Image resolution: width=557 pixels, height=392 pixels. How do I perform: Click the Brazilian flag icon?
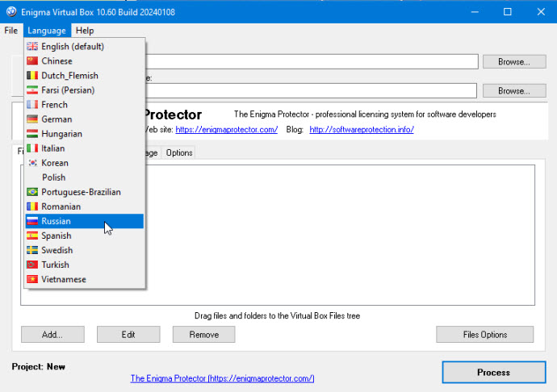click(x=32, y=192)
